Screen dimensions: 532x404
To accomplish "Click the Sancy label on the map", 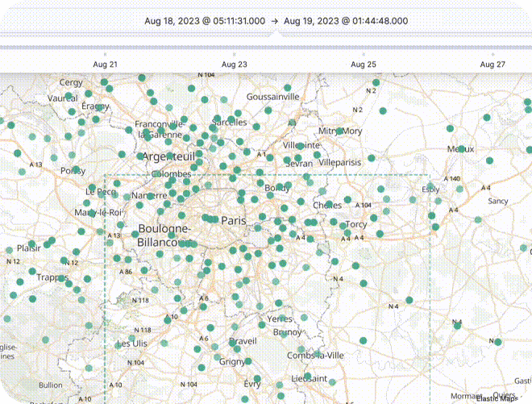I will pyautogui.click(x=498, y=201).
